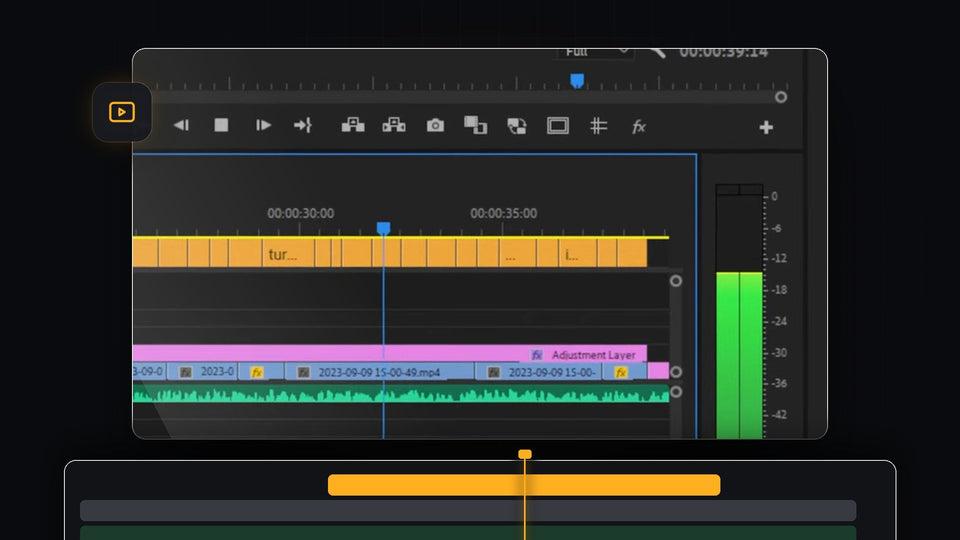Click the fx badge of 2023-09-09 15-00-49.mp4
Viewport: 960px width, 540px height.
303,372
